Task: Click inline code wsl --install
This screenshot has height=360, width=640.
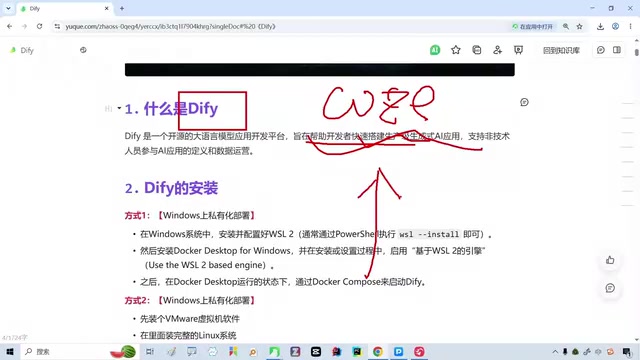Action: 429,234
